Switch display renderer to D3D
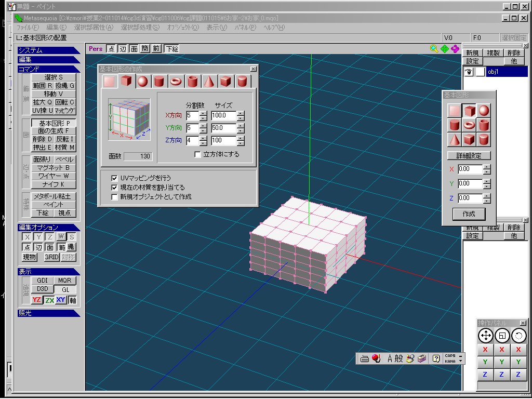The width and height of the screenshot is (532, 399). click(43, 289)
